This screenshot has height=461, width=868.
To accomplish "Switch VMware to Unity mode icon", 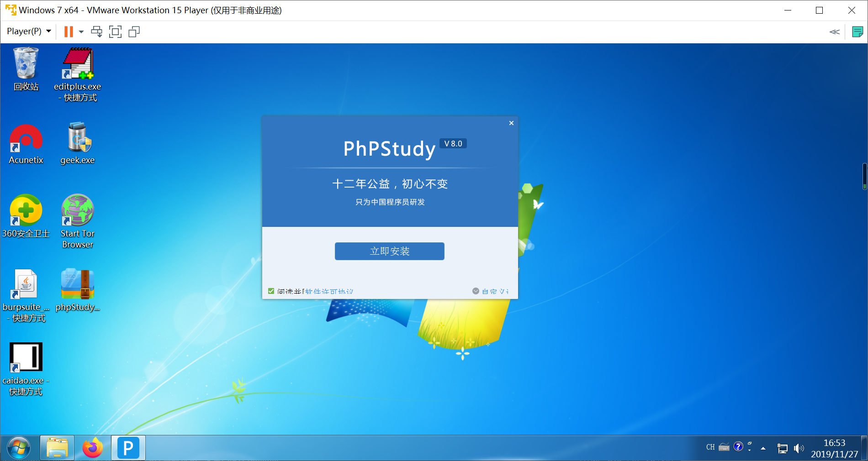I will click(x=134, y=31).
